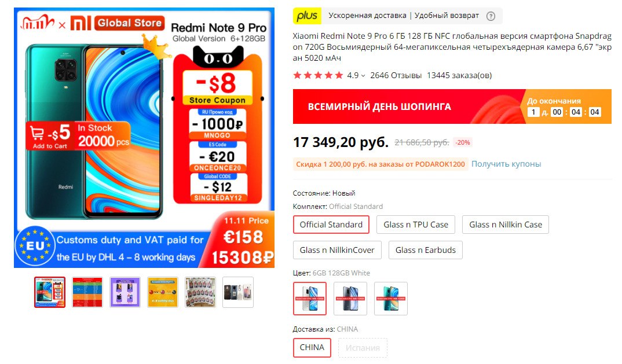Open the yellow shipping info thumbnail
The image size is (622, 364).
tap(163, 292)
